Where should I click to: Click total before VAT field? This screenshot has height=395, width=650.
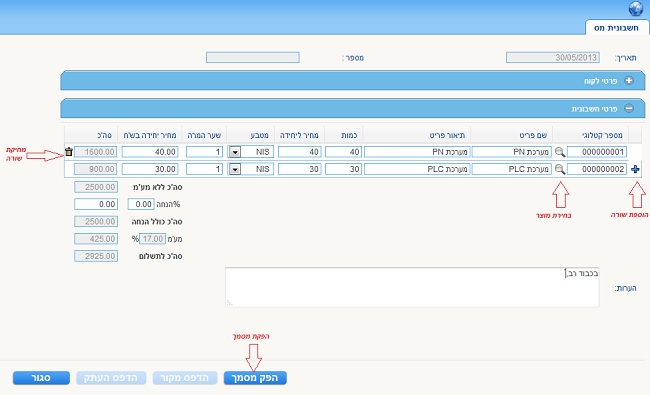click(x=96, y=187)
